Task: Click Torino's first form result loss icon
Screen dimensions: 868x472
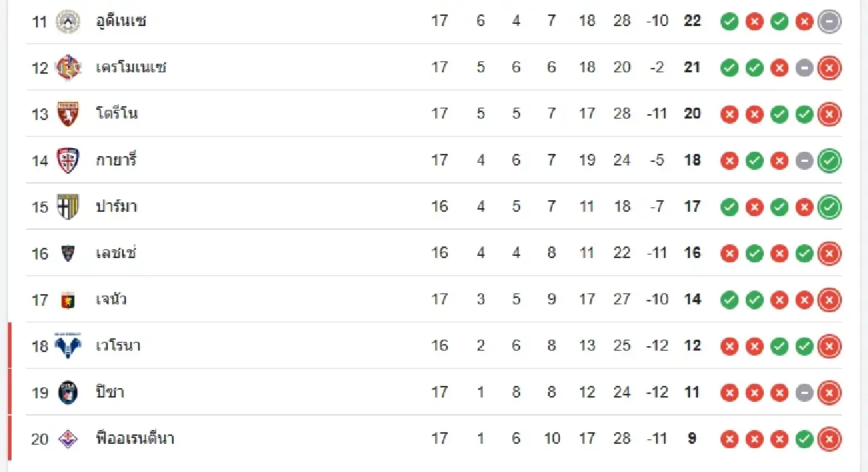Action: coord(730,114)
